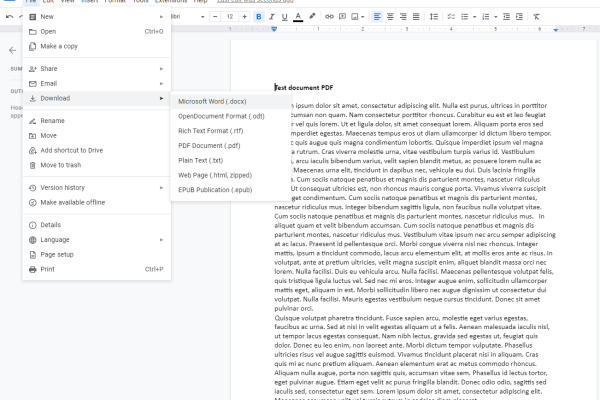Screen dimensions: 600x400
Task: Open the insert image dropdown arrow
Action: [x=362, y=17]
